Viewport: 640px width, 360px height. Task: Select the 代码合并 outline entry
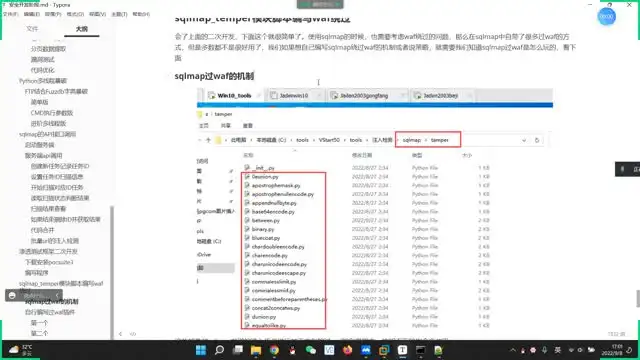tap(42, 230)
